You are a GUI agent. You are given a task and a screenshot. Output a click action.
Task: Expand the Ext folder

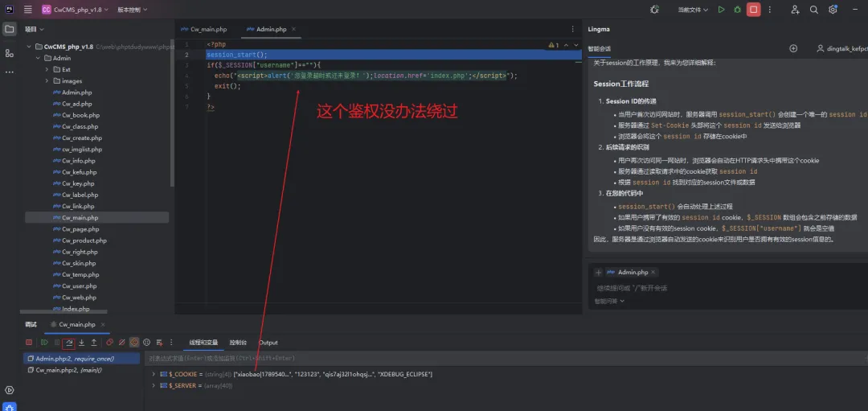(x=47, y=70)
